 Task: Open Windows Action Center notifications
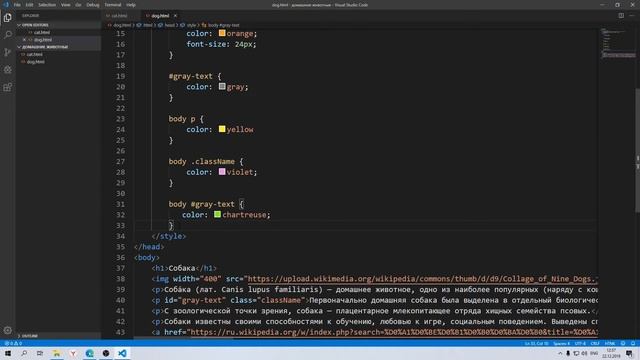click(629, 353)
